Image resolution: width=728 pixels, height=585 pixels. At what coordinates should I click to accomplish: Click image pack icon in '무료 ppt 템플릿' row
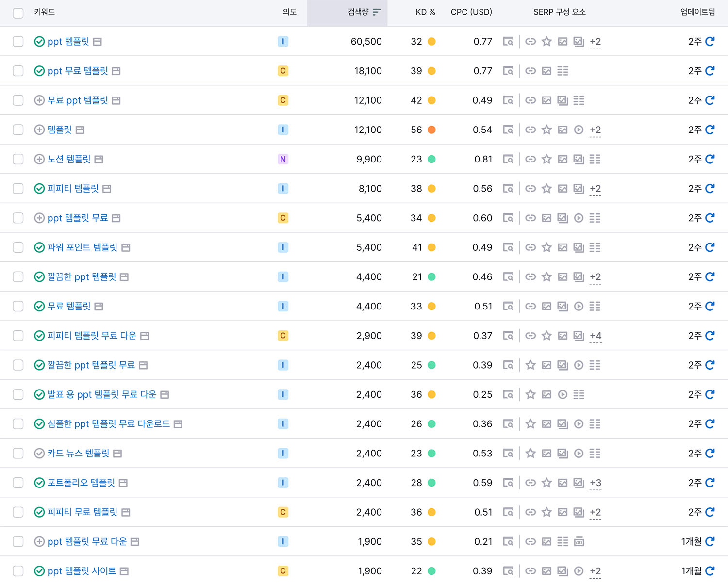(x=563, y=100)
